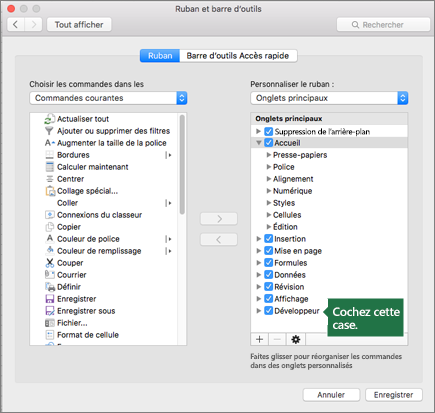Click the Rechercher search field
The height and width of the screenshot is (413, 435).
[383, 25]
